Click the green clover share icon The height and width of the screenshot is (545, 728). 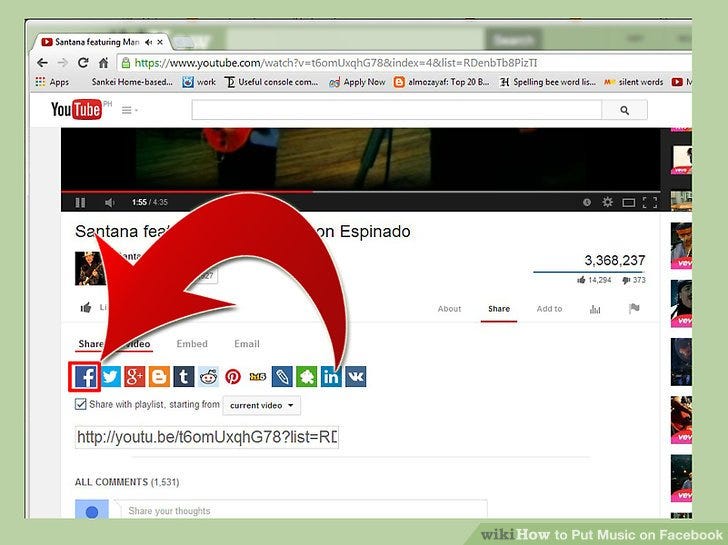[307, 376]
